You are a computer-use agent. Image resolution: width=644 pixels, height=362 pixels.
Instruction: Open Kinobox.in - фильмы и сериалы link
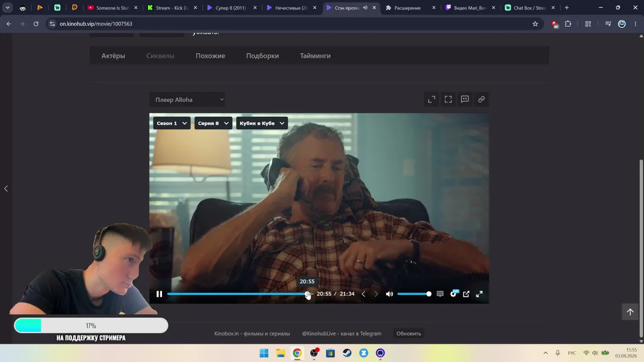(252, 333)
